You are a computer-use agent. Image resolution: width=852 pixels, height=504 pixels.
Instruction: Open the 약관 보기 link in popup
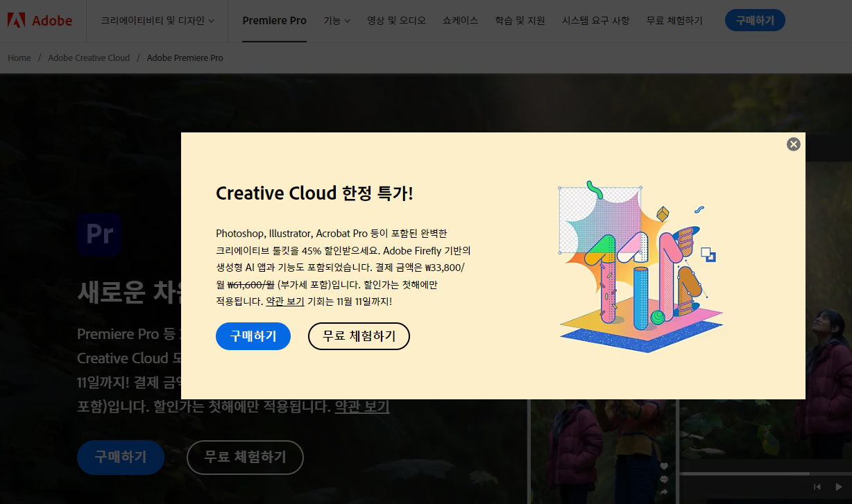click(x=285, y=302)
